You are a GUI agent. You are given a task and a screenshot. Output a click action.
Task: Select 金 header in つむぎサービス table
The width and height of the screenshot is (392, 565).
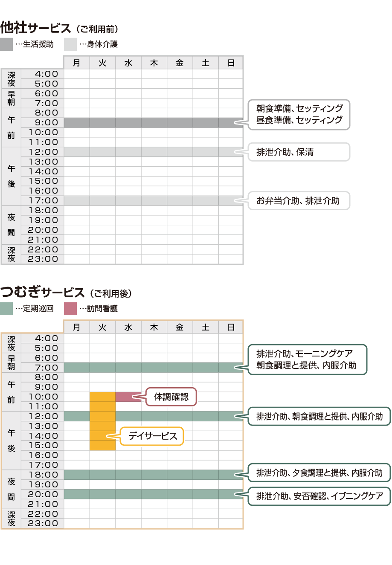click(180, 327)
